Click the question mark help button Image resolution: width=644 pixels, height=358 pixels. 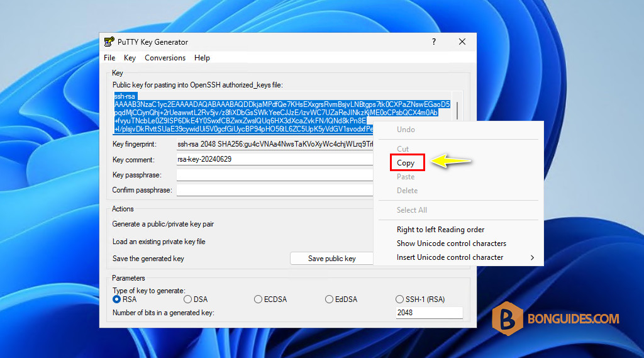[434, 42]
